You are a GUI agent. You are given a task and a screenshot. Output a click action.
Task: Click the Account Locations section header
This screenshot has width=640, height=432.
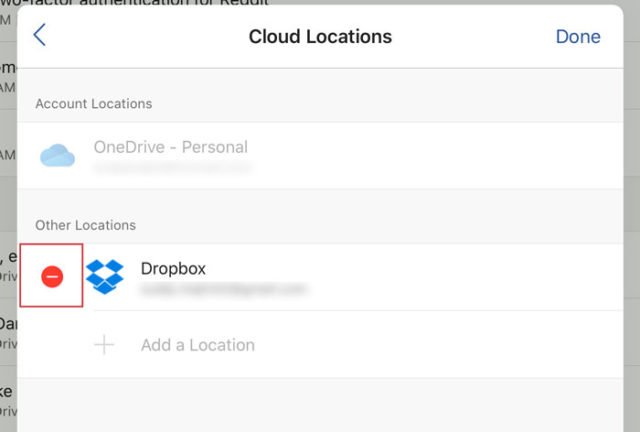(94, 104)
